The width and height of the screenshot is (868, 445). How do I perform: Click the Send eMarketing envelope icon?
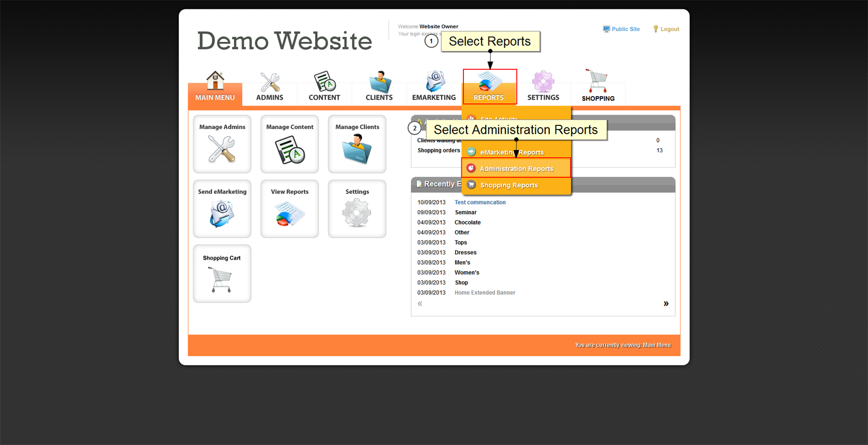[x=222, y=213]
